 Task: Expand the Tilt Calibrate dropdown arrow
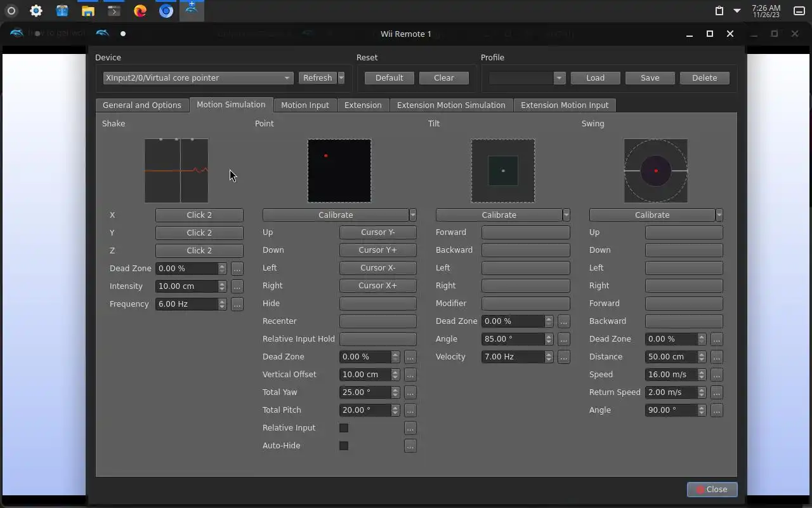(566, 215)
